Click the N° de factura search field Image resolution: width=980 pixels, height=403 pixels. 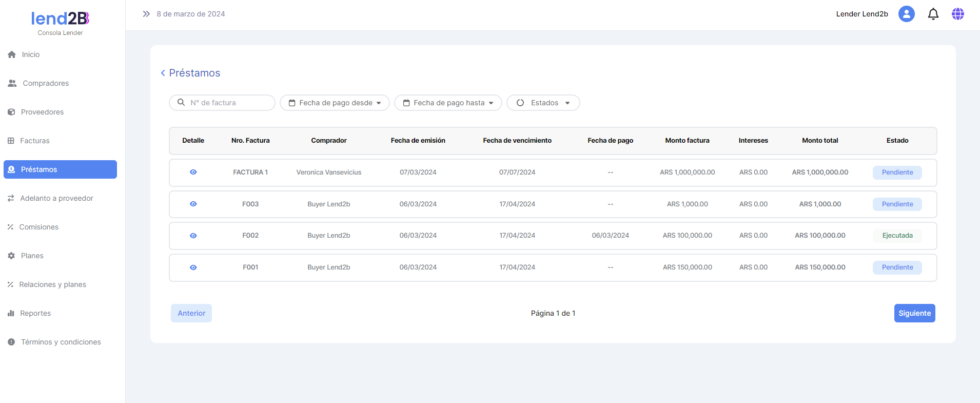pyautogui.click(x=228, y=103)
